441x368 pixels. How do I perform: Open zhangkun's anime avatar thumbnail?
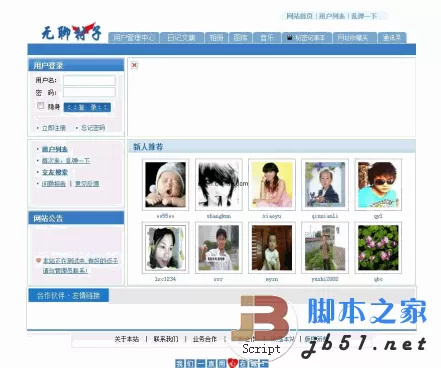pyautogui.click(x=219, y=185)
